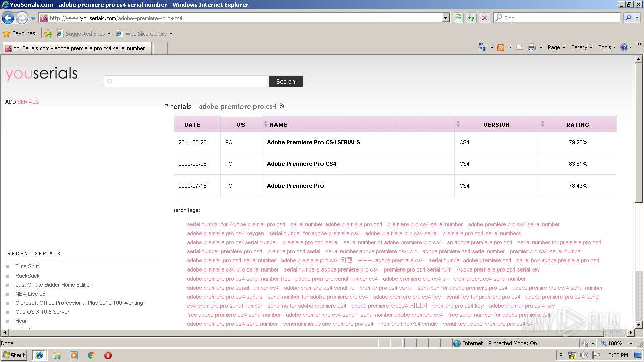
Task: Click the volume speaker tray icon
Action: pyautogui.click(x=584, y=355)
